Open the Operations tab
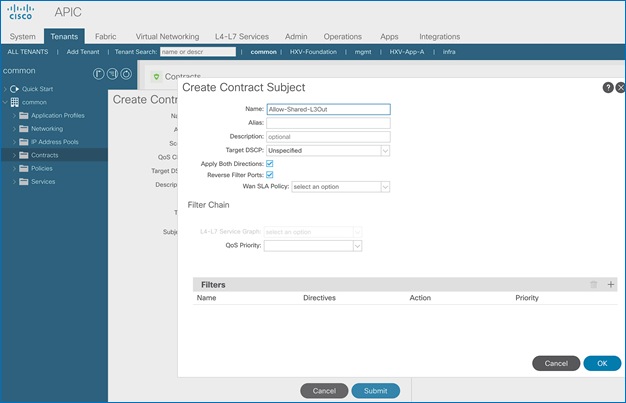This screenshot has height=403, width=626. 343,36
